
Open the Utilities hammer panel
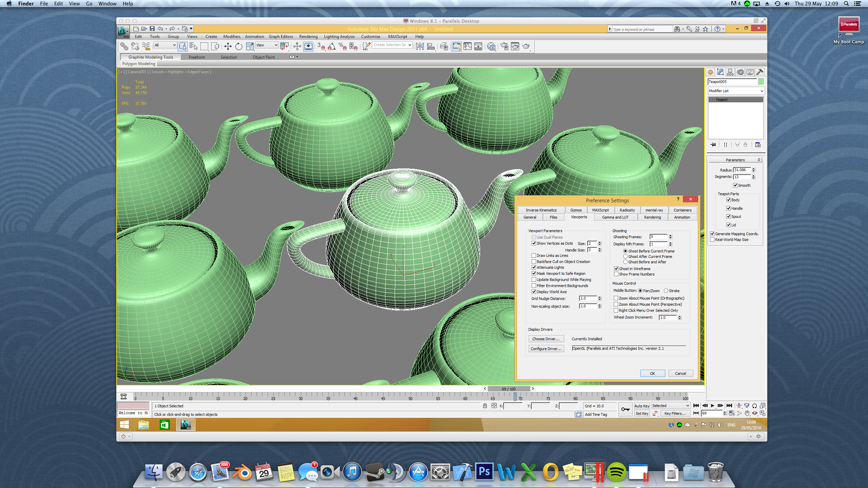[x=760, y=72]
